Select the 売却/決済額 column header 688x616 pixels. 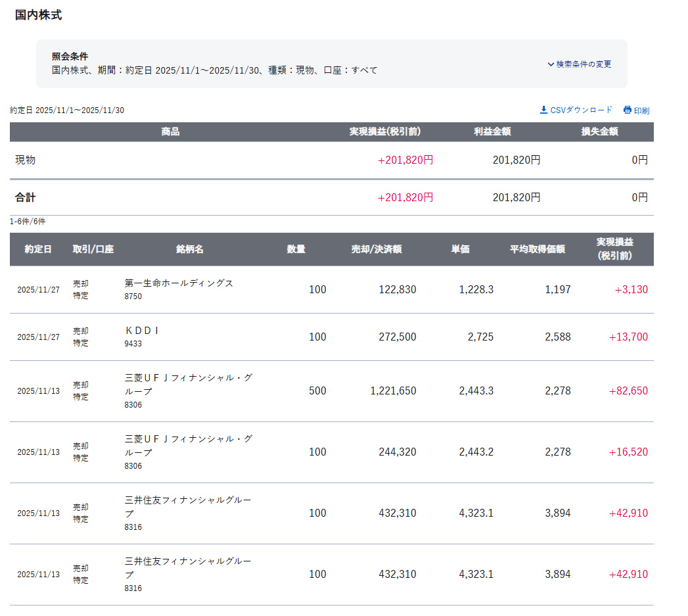click(x=376, y=249)
